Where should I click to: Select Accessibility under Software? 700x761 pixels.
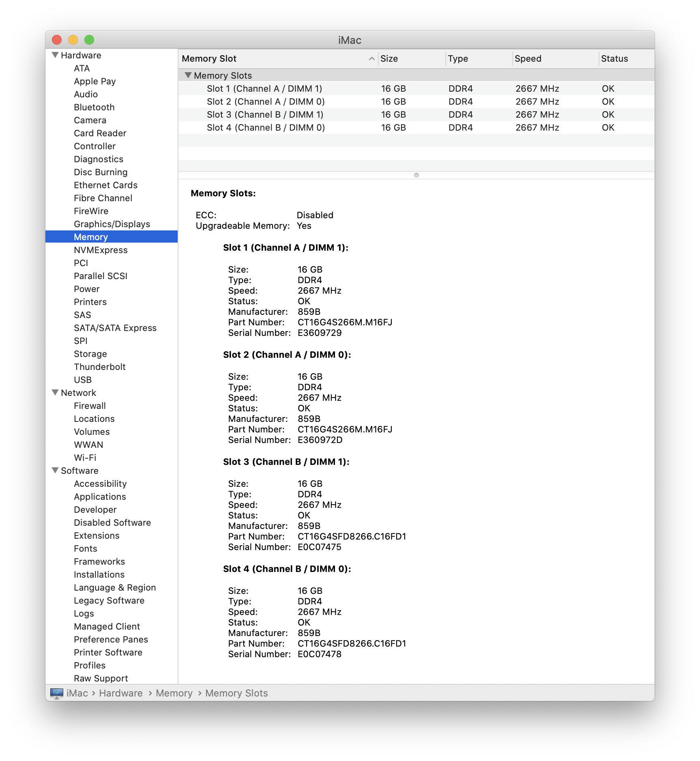coord(100,484)
